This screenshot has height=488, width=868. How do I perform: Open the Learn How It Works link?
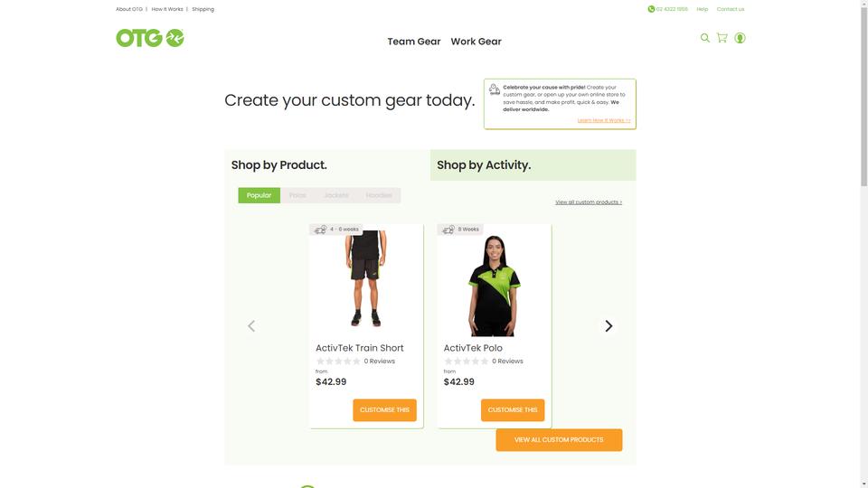603,120
